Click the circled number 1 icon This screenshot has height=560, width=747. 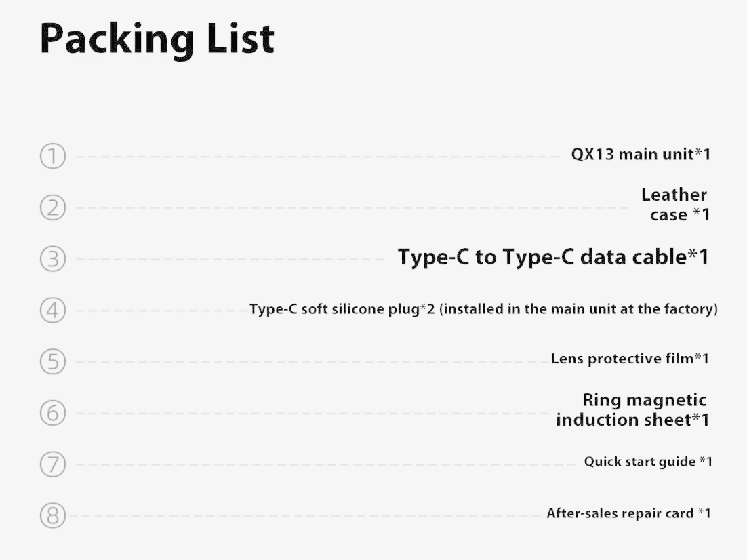pos(52,157)
